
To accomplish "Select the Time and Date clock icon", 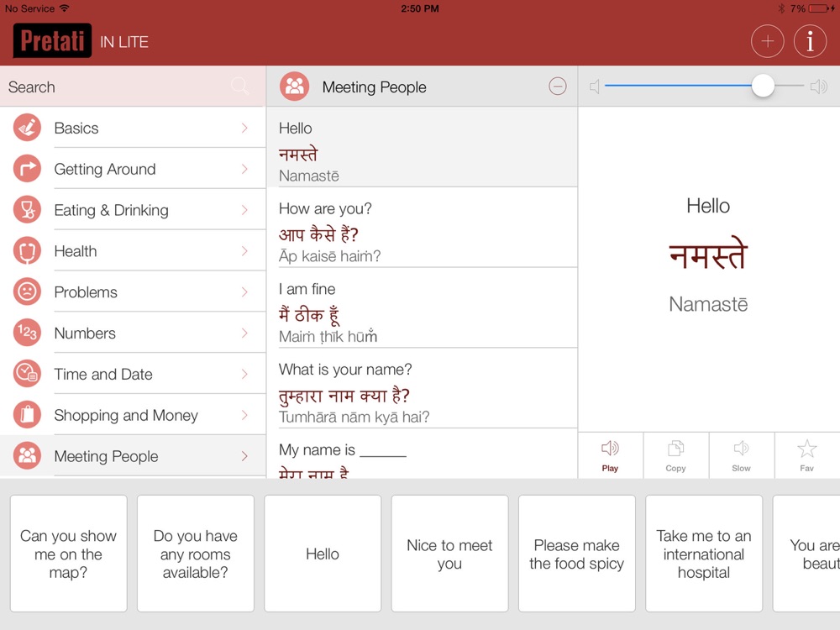I will coord(27,374).
